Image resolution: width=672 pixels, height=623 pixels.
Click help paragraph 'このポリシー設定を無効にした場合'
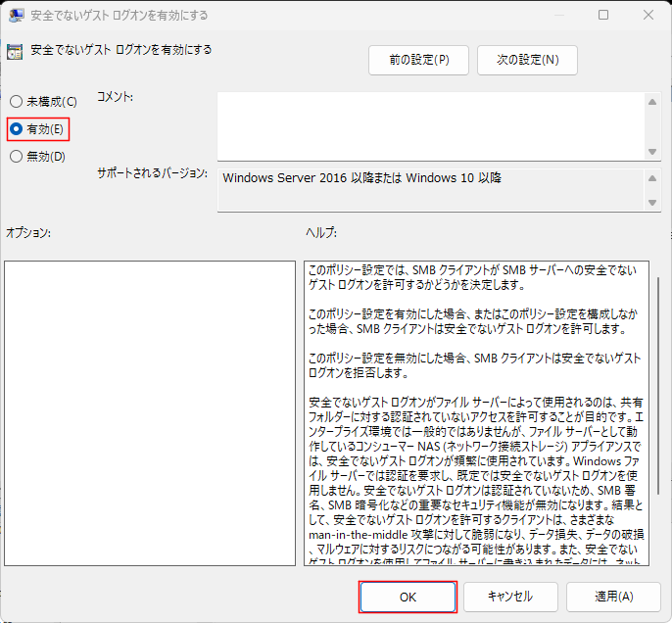pyautogui.click(x=474, y=365)
